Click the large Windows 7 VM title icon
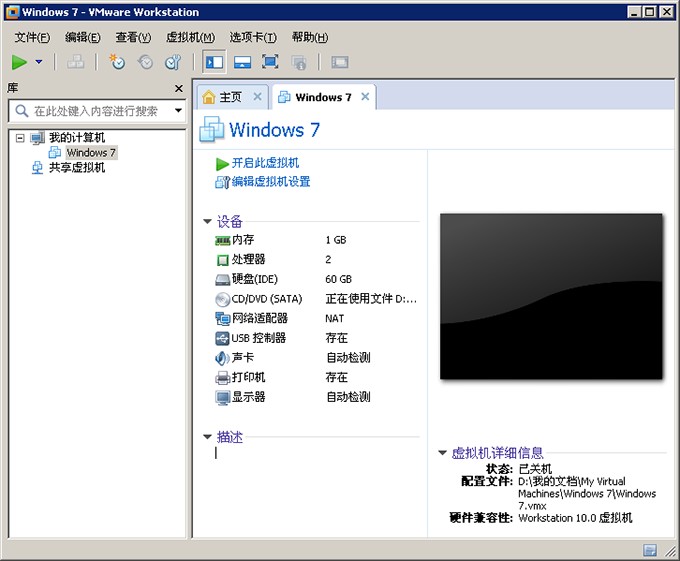680x561 pixels. pyautogui.click(x=212, y=129)
